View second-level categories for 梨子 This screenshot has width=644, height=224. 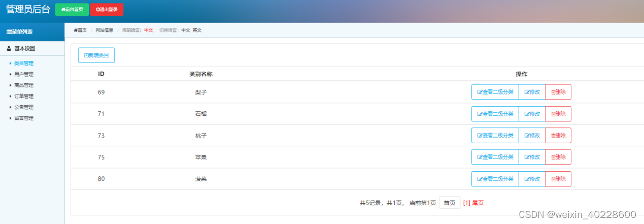click(x=495, y=92)
